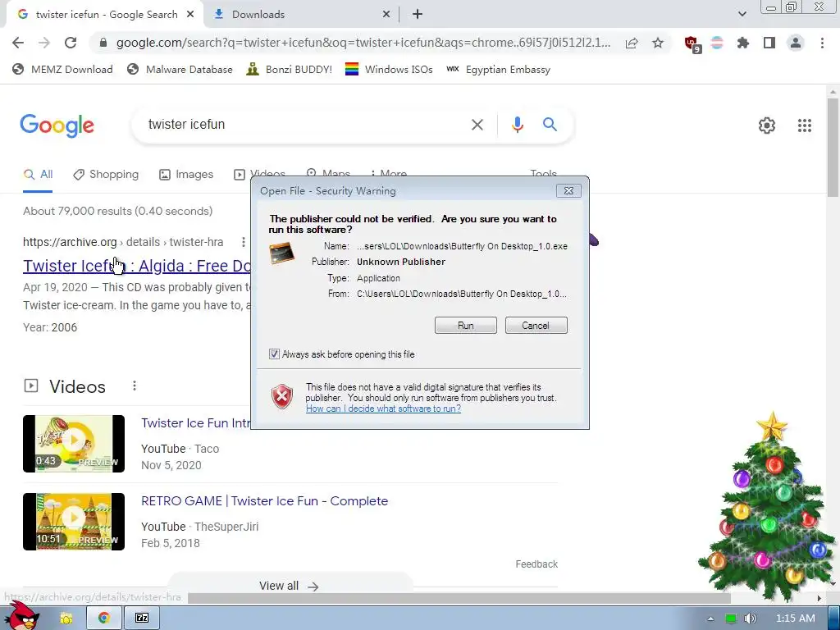Uncheck Always ask before opening this file
Image resolution: width=840 pixels, height=630 pixels.
274,354
